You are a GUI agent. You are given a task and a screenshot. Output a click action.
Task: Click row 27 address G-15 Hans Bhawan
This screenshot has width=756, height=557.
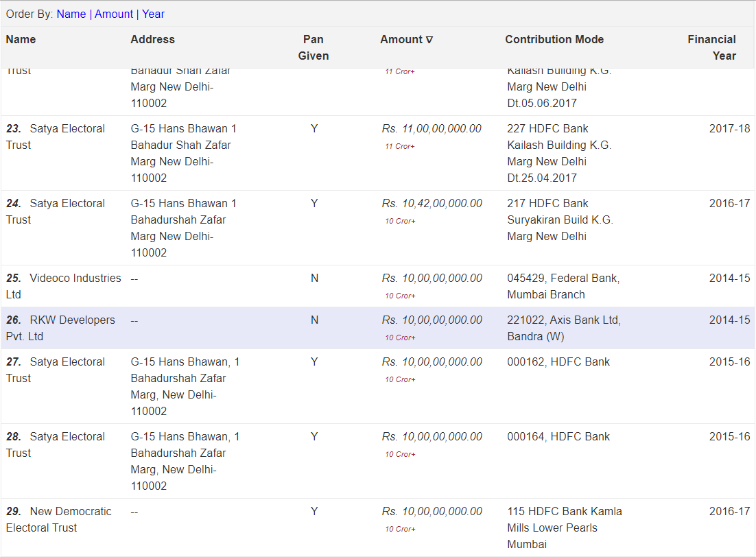[185, 387]
